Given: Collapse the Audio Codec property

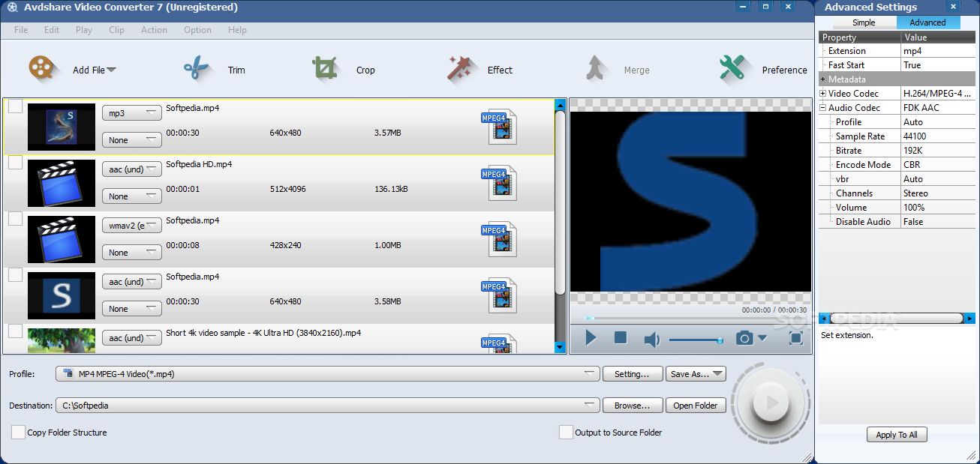Looking at the screenshot, I should click(823, 108).
